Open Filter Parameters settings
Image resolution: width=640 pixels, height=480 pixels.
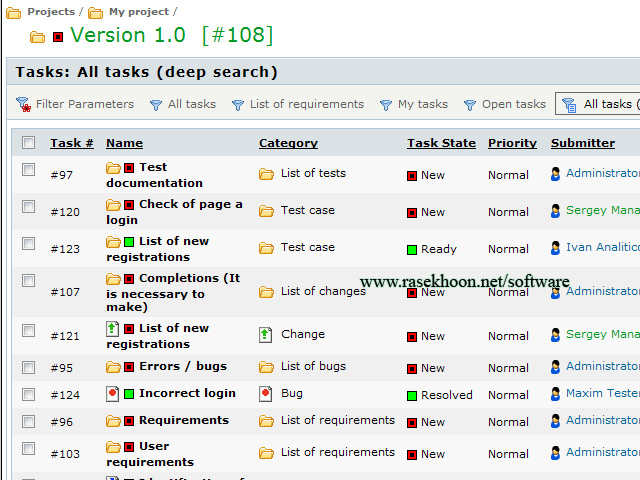pyautogui.click(x=84, y=104)
